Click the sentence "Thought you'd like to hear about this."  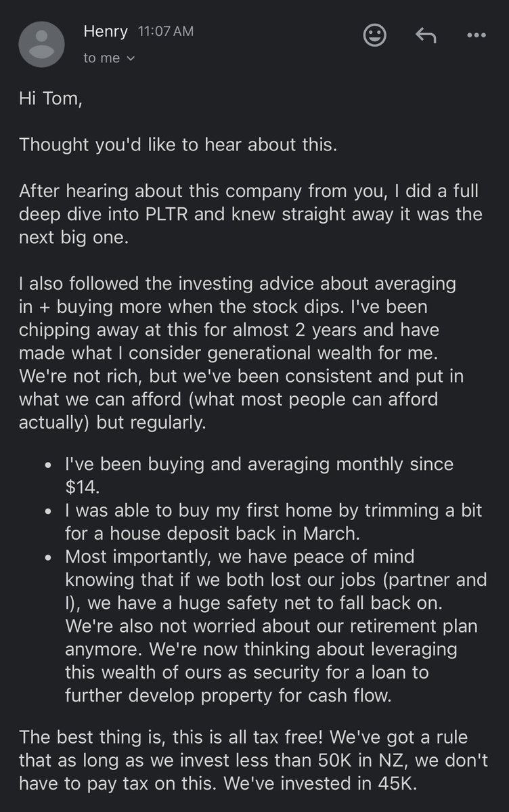(177, 144)
